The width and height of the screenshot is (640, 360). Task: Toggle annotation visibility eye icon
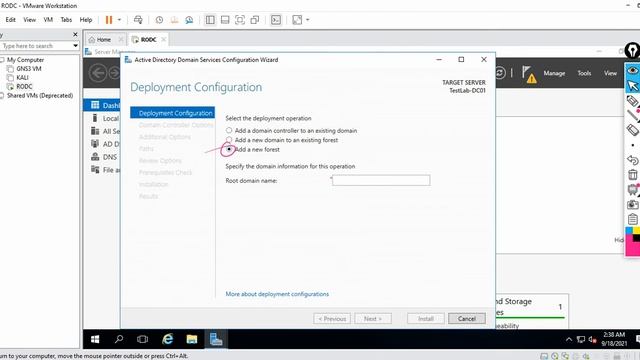pyautogui.click(x=633, y=71)
